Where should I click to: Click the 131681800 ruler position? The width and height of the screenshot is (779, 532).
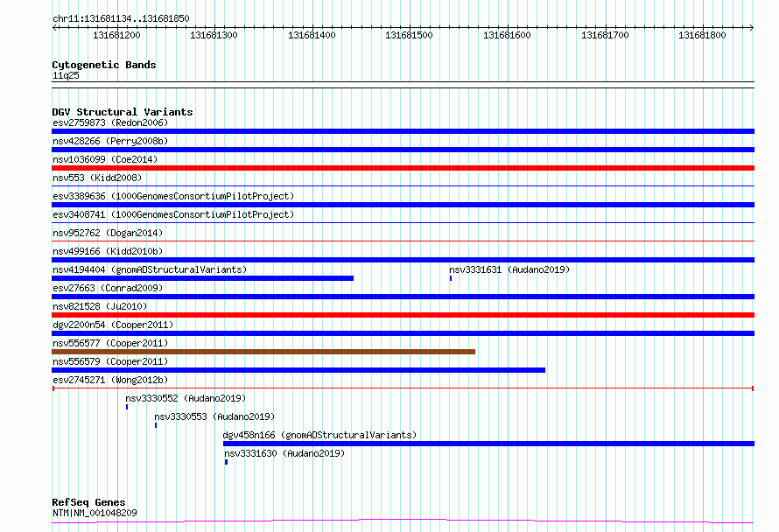703,35
